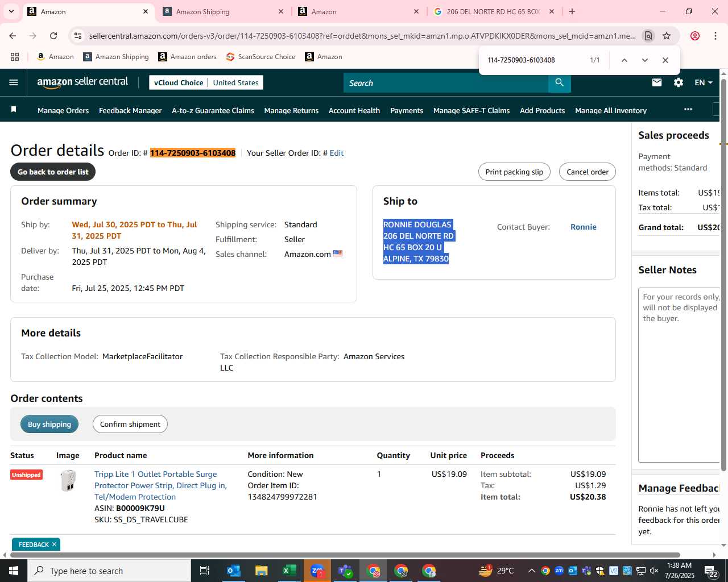The width and height of the screenshot is (728, 582).
Task: Reload the page
Action: click(x=53, y=36)
